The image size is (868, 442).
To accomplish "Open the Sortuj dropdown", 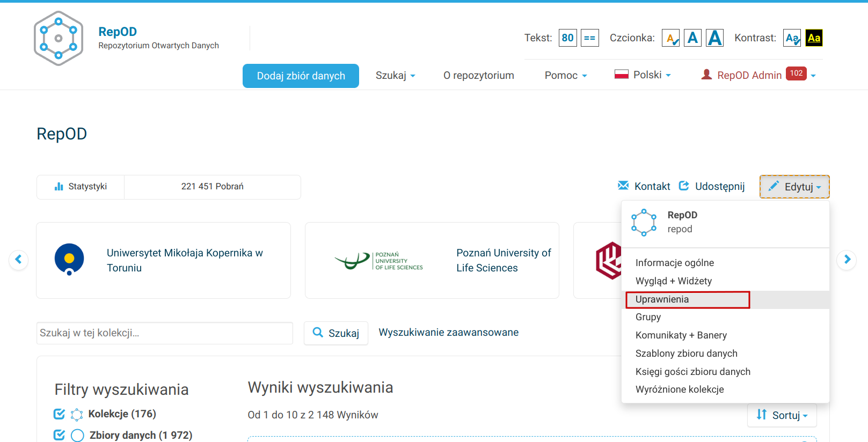I will point(782,415).
